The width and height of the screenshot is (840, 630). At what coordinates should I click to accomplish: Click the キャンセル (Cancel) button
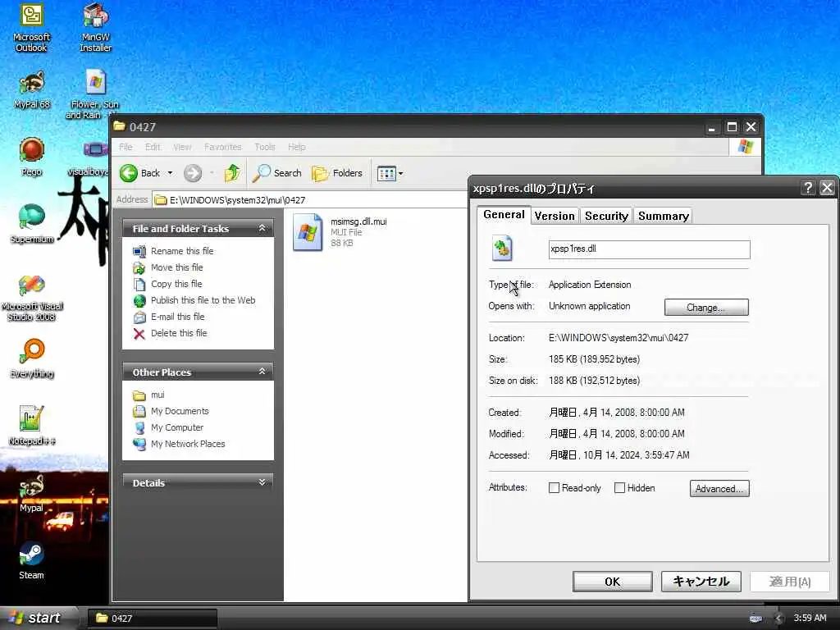coord(701,582)
